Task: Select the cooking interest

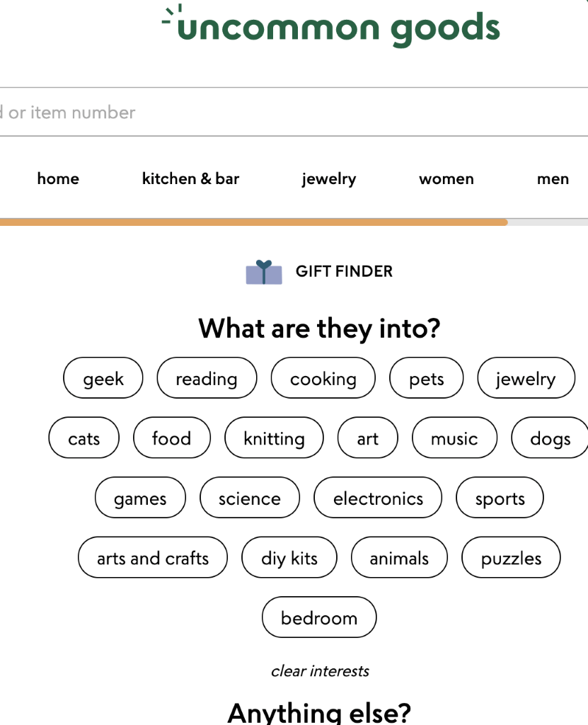Action: (323, 378)
